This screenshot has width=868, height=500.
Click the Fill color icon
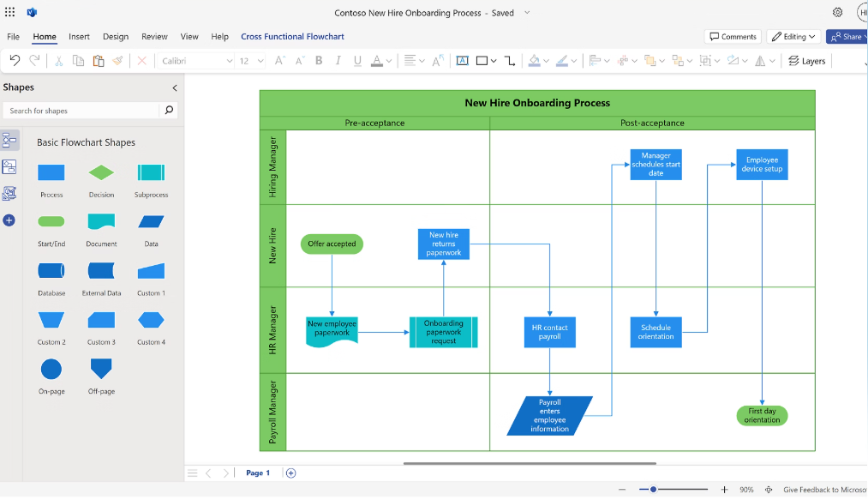(536, 60)
